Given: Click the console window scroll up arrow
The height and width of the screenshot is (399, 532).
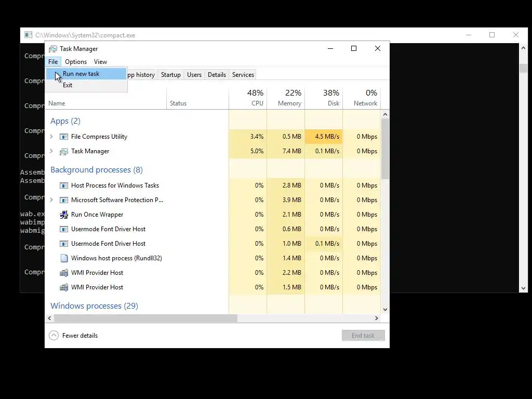Looking at the screenshot, I should [x=523, y=48].
